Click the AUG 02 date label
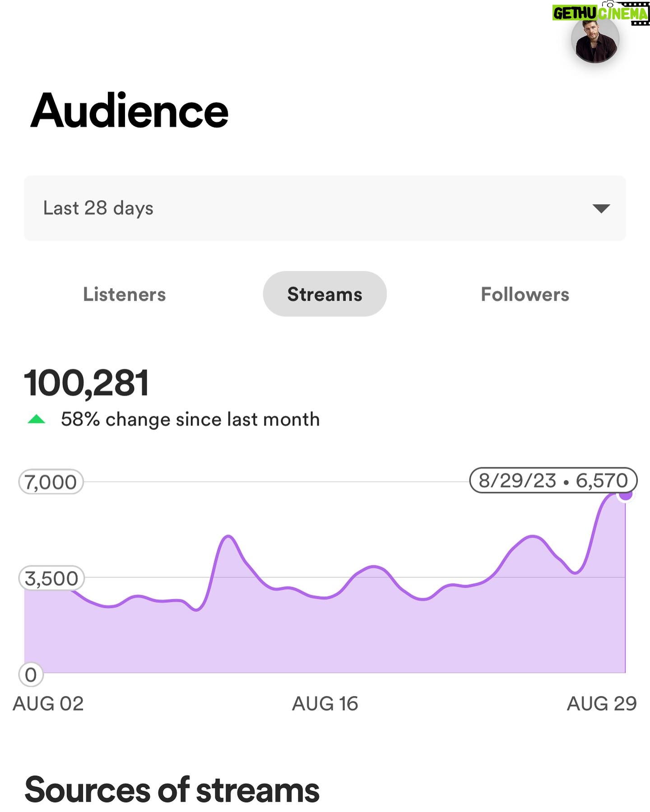The width and height of the screenshot is (650, 812). [x=48, y=704]
